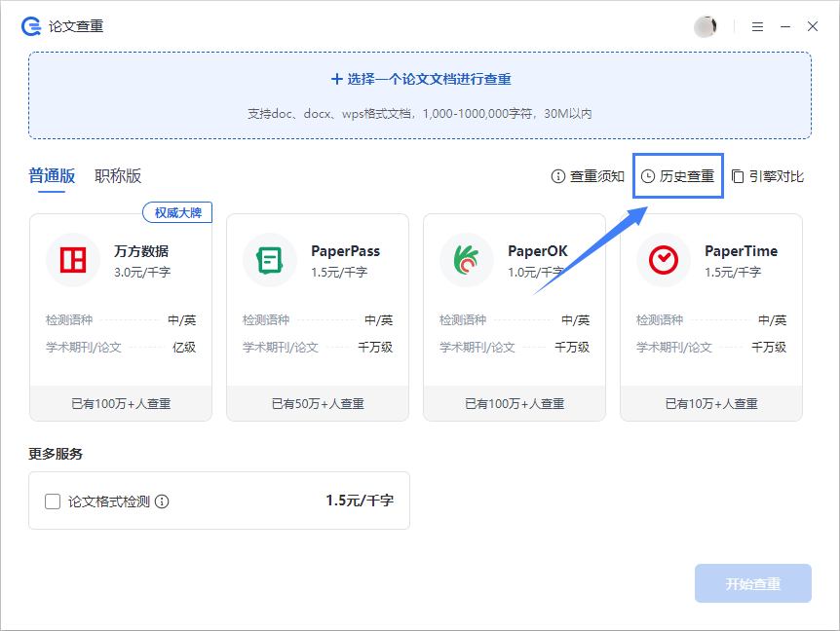The image size is (840, 631).
Task: Click the 更多服务 heading
Action: (x=56, y=454)
